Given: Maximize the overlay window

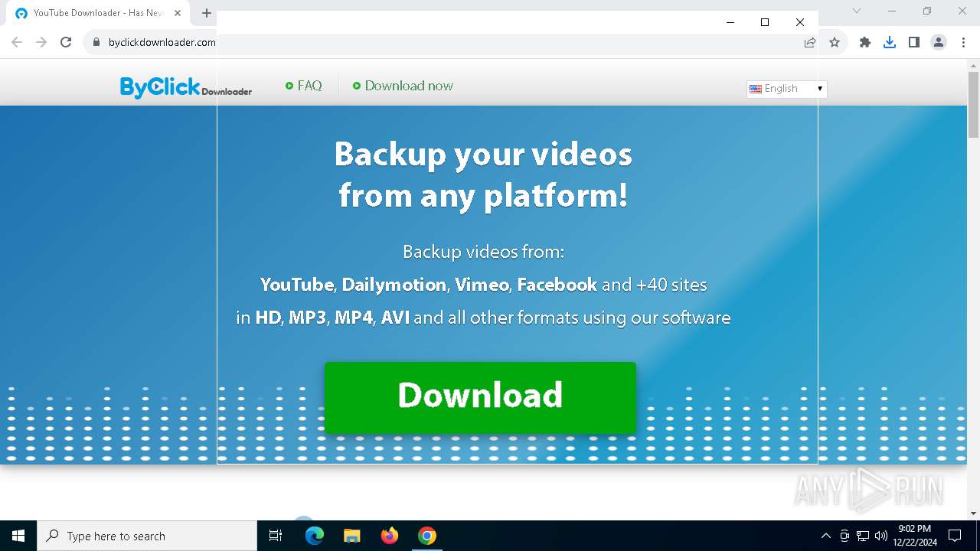Looking at the screenshot, I should [x=765, y=22].
